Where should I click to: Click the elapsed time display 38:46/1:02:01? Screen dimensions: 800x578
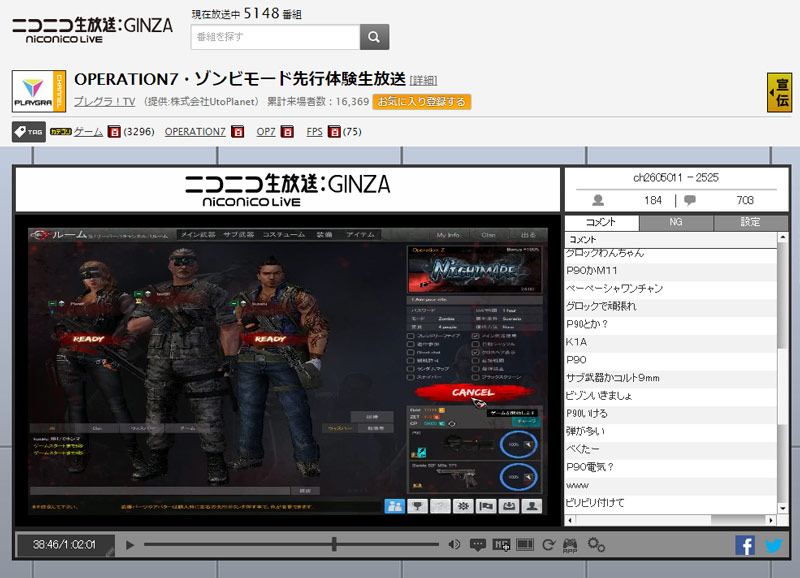pyautogui.click(x=64, y=544)
